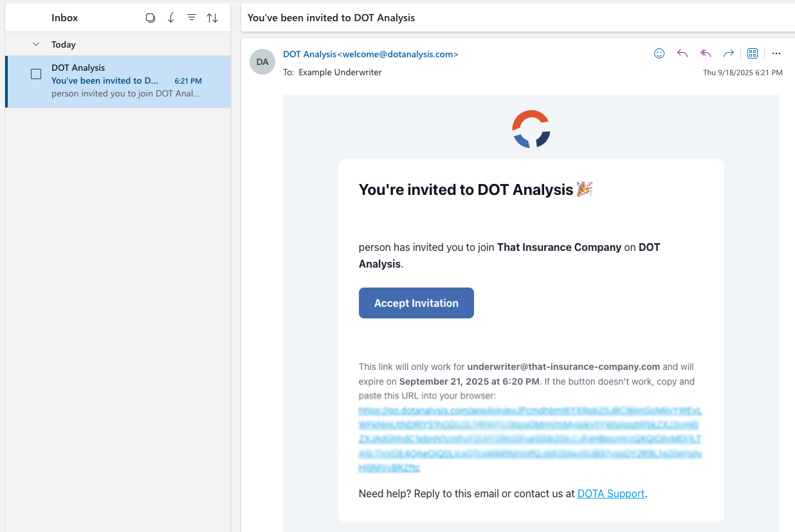Image resolution: width=795 pixels, height=532 pixels.
Task: Select the DOT Analysis email in list
Action: (x=129, y=81)
